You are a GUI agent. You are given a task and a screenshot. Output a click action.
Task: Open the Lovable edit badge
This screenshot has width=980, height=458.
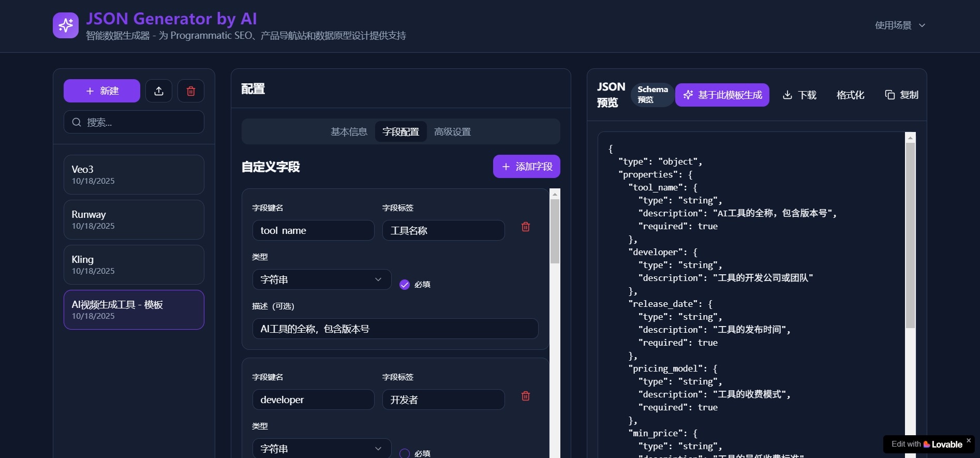coord(926,444)
